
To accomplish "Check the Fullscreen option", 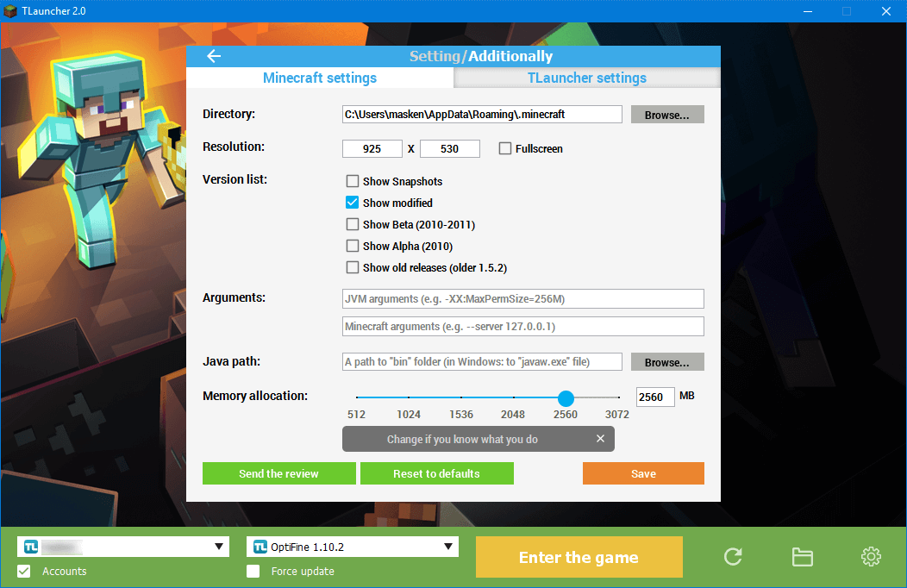I will click(x=505, y=148).
